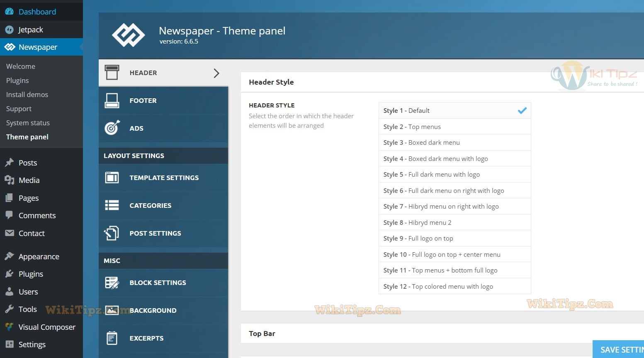Click the Appearance brush icon

(x=9, y=256)
